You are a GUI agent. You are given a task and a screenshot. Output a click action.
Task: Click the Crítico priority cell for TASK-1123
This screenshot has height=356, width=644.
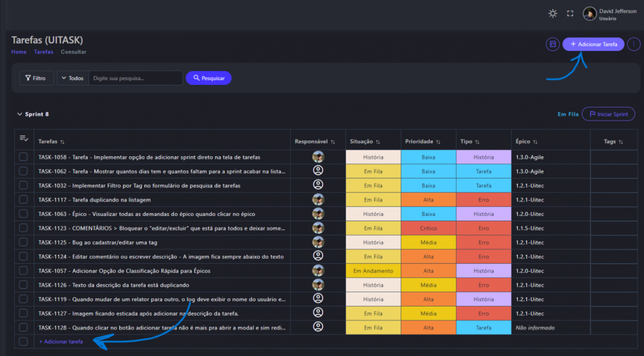pyautogui.click(x=428, y=228)
